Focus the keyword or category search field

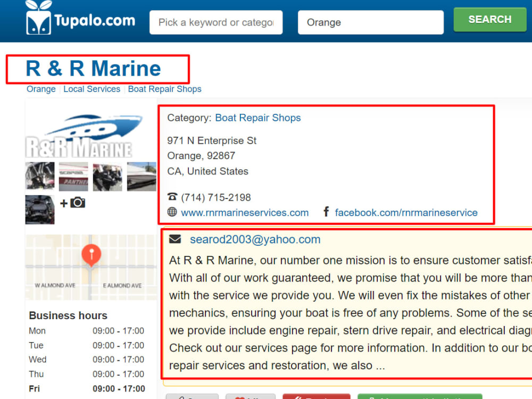[x=216, y=22]
